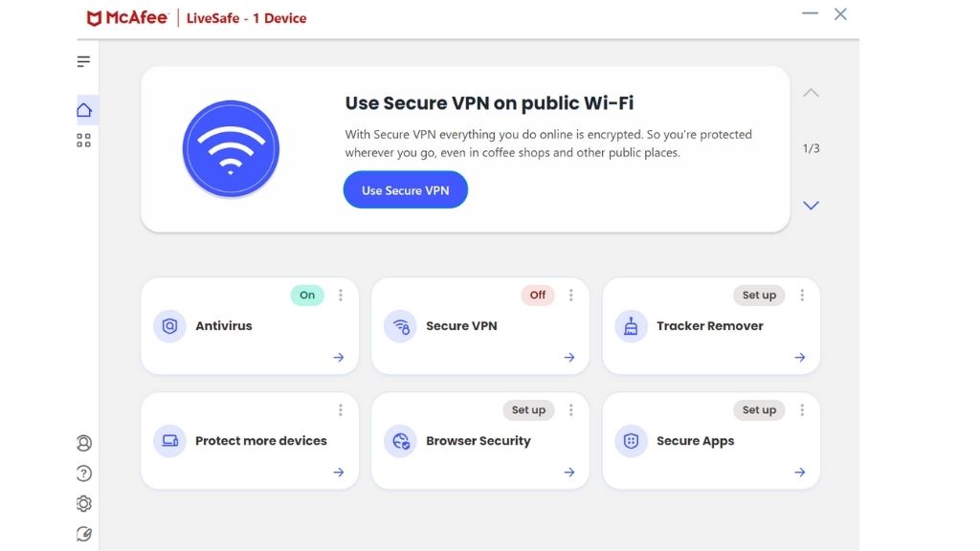The width and height of the screenshot is (980, 551).
Task: Open the hamburger menu in the sidebar
Action: click(84, 61)
